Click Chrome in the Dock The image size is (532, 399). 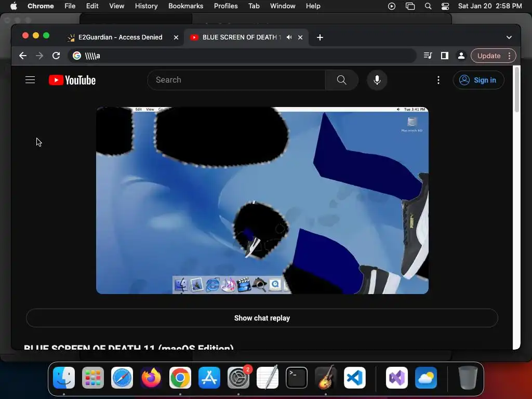pos(180,378)
